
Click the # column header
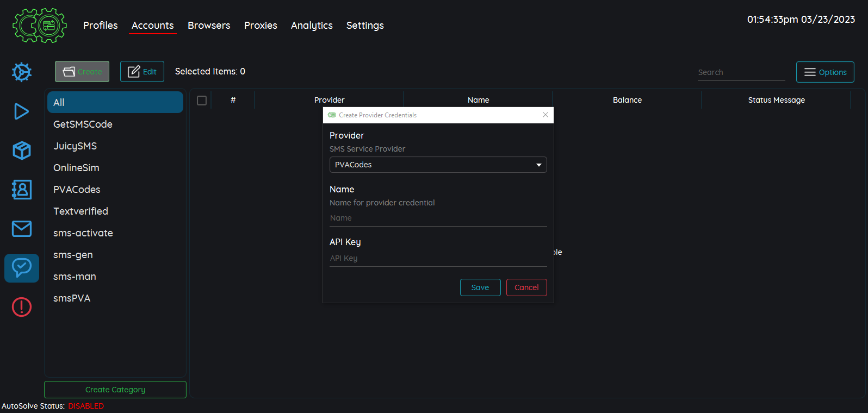pos(233,100)
